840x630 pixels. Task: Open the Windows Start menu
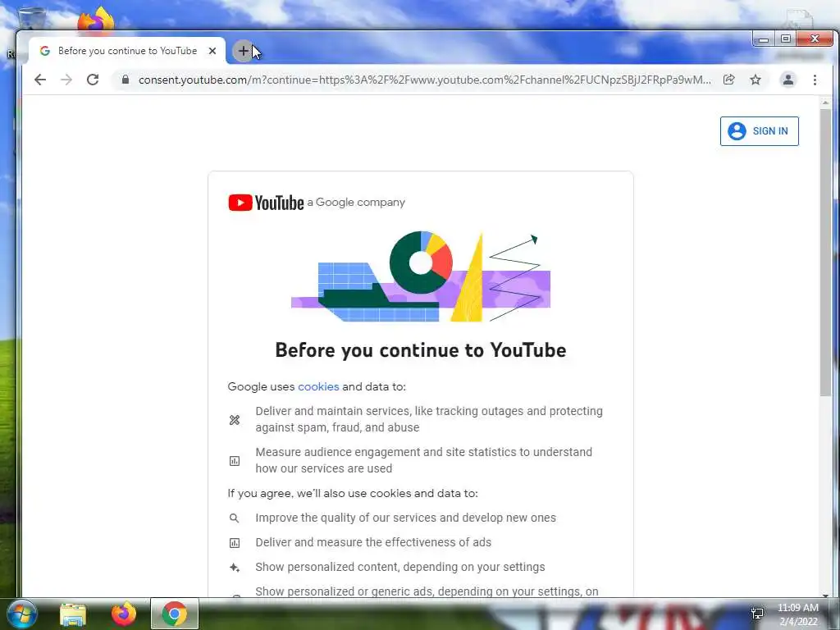tap(22, 614)
